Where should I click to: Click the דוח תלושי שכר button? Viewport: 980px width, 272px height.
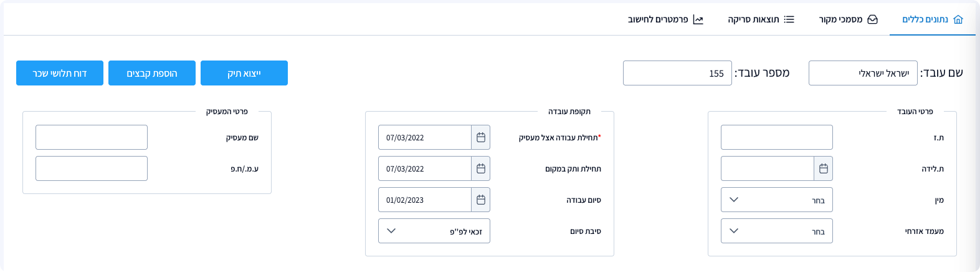click(60, 73)
